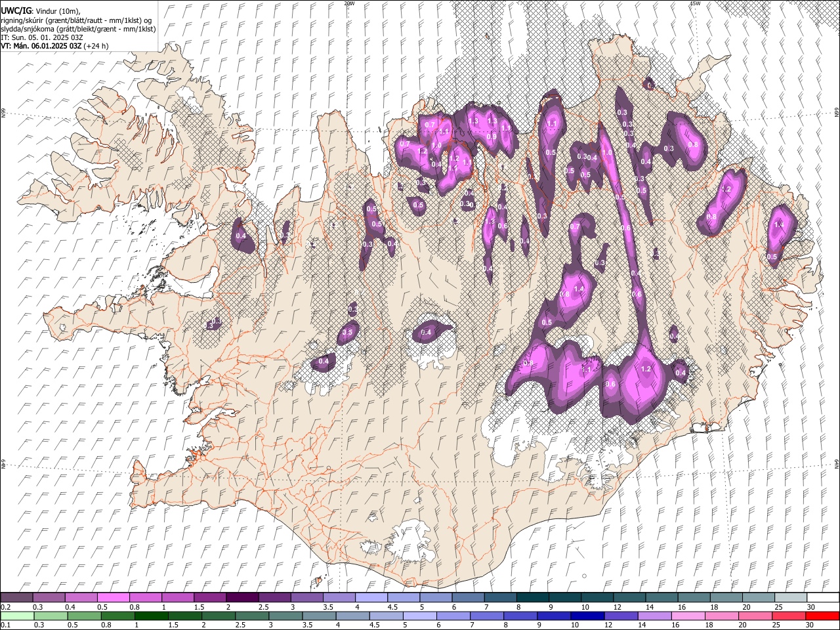Click the '15W' longitude label at the top edge
840x630 pixels.
[695, 3]
